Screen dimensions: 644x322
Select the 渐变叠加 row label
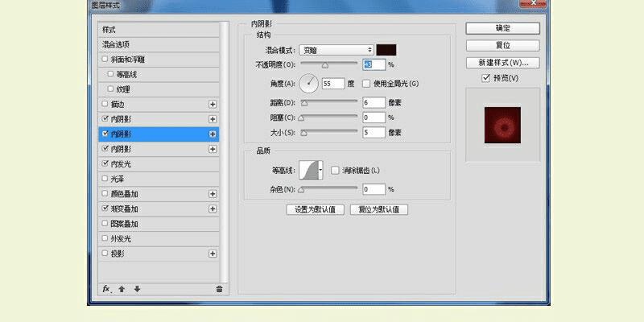coord(125,208)
